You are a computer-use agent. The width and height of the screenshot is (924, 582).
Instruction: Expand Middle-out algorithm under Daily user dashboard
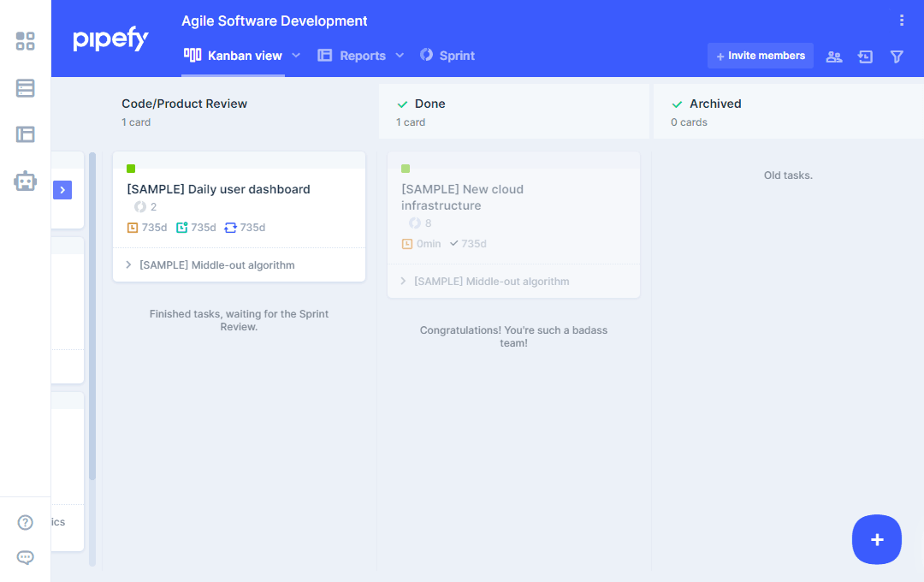tap(129, 265)
